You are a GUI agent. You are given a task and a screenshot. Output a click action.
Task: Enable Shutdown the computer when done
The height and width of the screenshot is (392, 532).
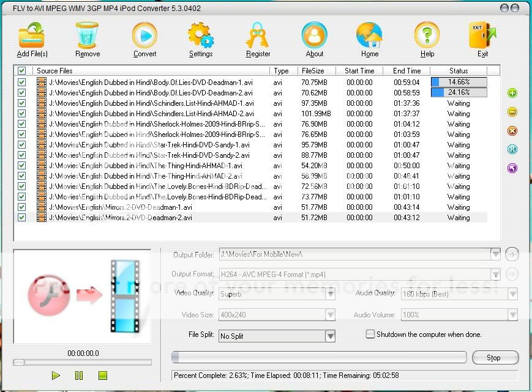(370, 334)
